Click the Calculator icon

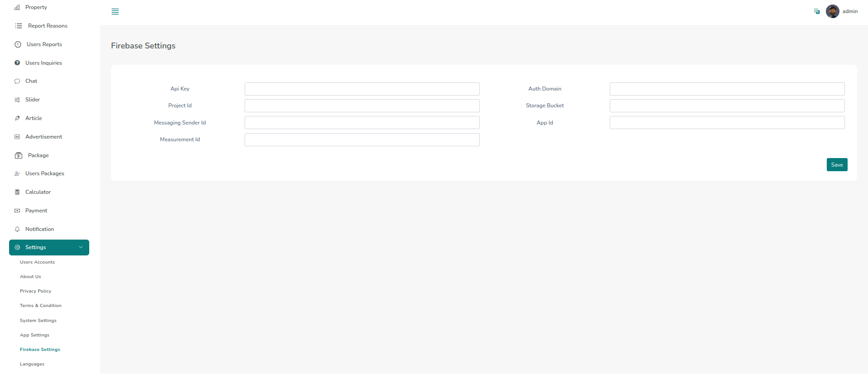point(17,192)
